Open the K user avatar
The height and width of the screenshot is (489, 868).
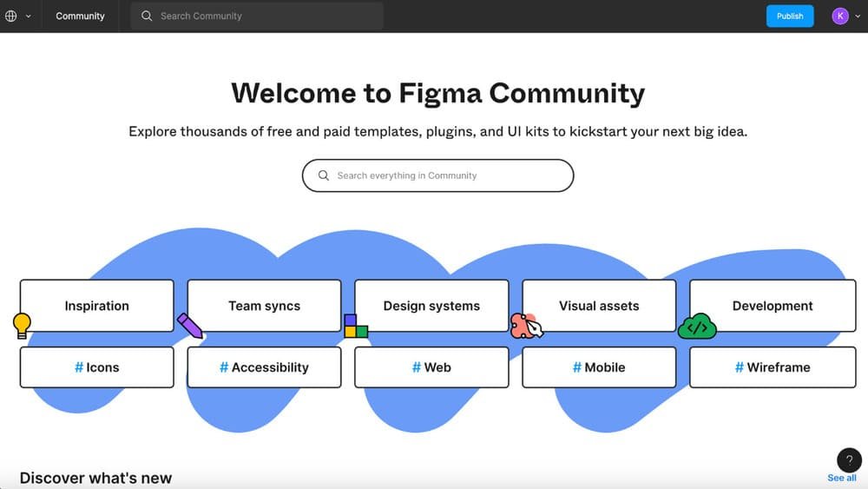point(839,16)
